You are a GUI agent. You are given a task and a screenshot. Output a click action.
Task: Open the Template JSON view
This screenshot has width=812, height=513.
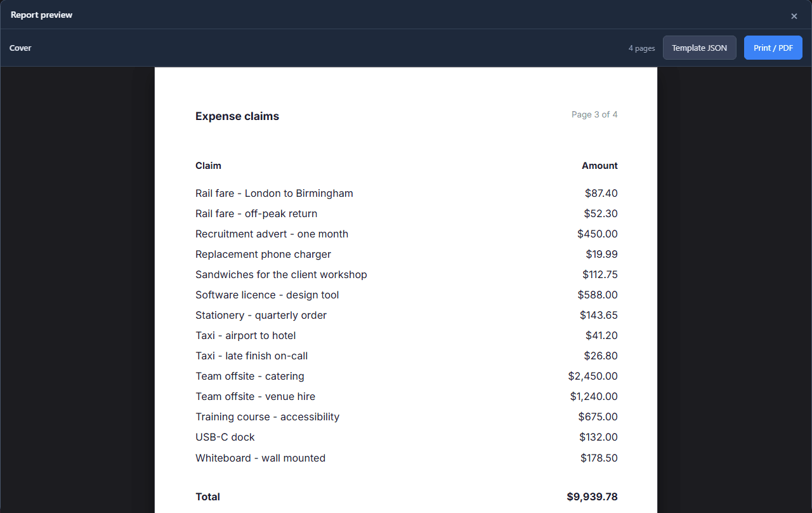(x=700, y=48)
